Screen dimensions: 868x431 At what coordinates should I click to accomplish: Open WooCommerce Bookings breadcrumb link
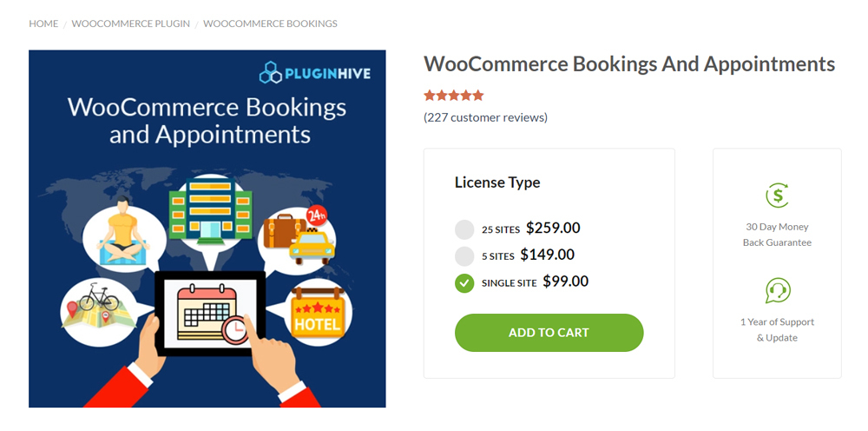(x=270, y=23)
